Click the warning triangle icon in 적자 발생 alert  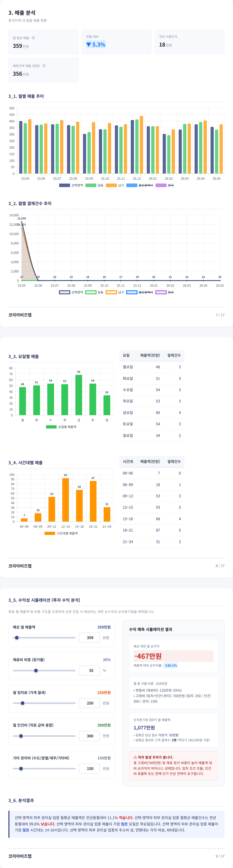(x=135, y=757)
